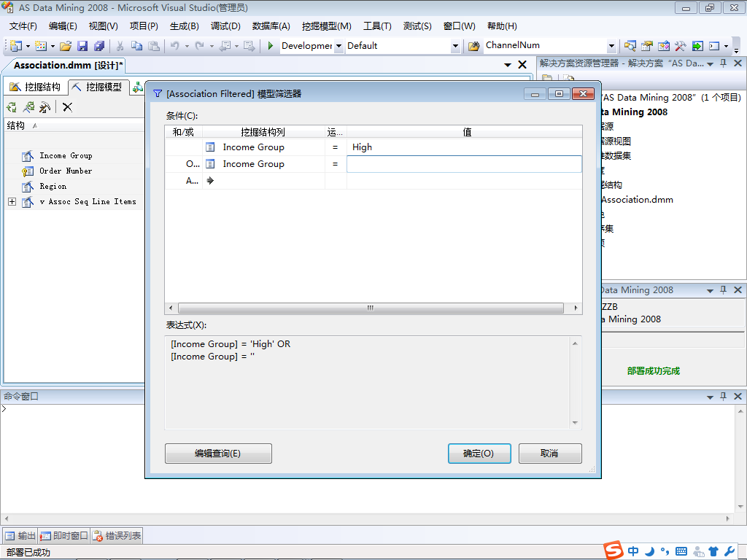747x560 pixels.
Task: Click the Copy icon in toolbar
Action: (136, 46)
